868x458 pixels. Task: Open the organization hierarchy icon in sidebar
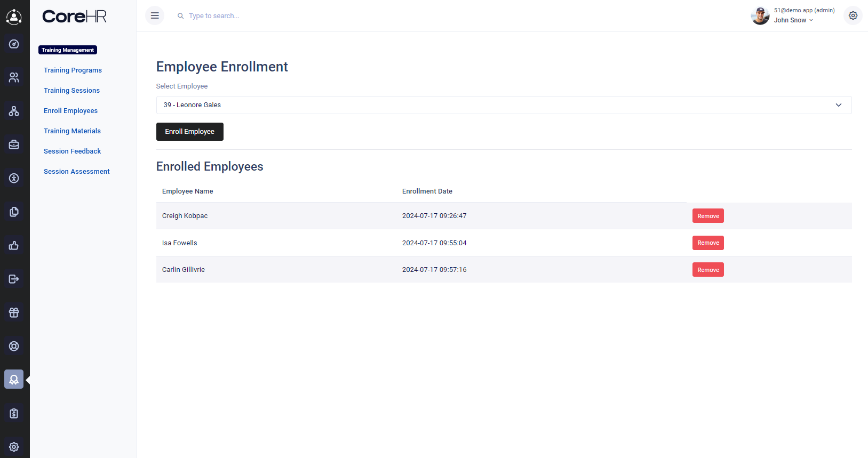pos(14,111)
